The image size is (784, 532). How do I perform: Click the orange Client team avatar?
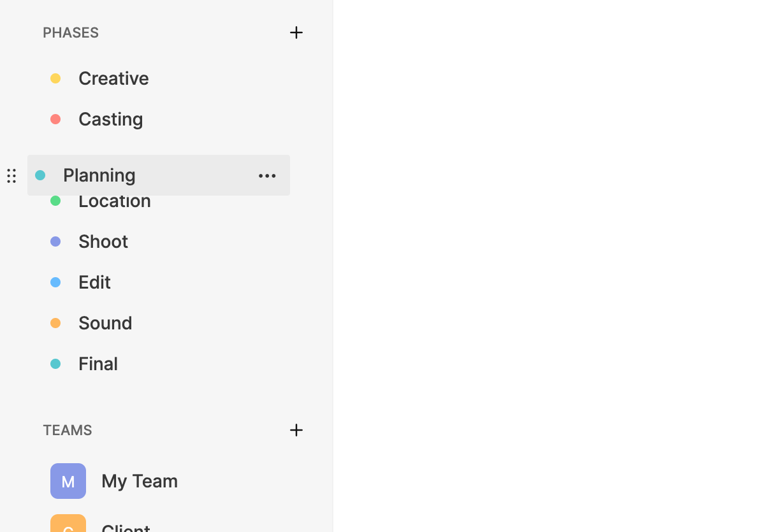pyautogui.click(x=68, y=524)
